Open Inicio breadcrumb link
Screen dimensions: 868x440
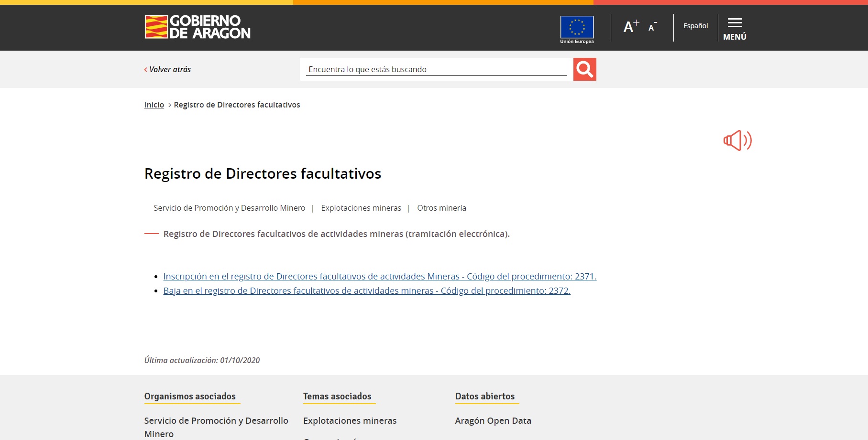click(x=154, y=105)
